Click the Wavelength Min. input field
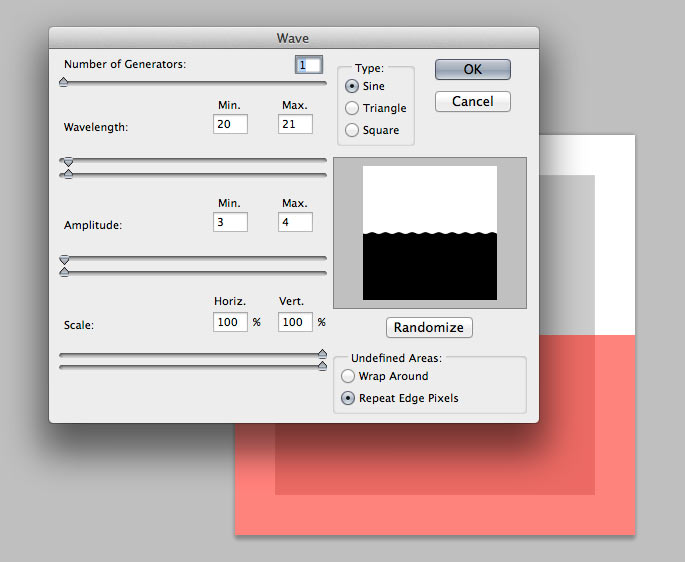Viewport: 685px width, 562px height. (x=230, y=124)
